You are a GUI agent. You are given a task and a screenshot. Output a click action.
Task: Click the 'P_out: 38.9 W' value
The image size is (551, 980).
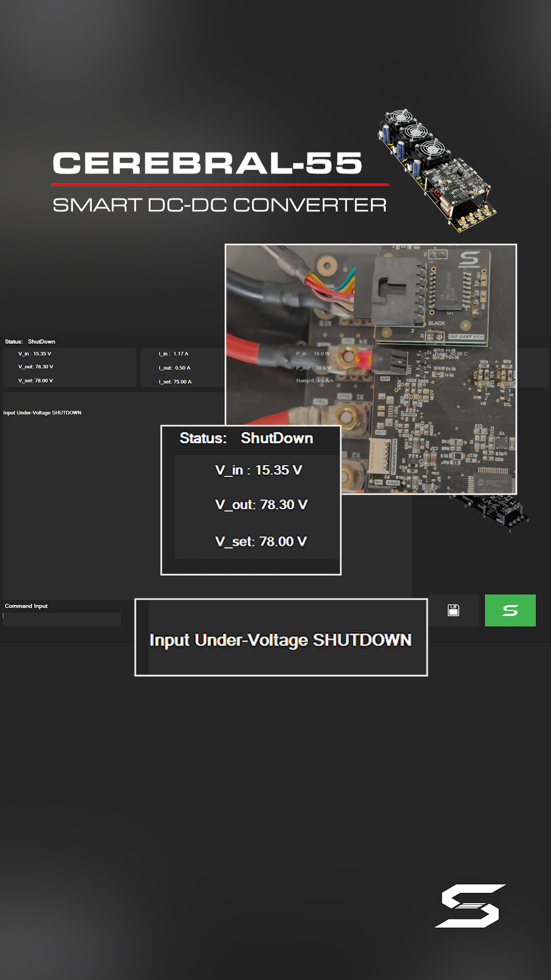click(314, 368)
